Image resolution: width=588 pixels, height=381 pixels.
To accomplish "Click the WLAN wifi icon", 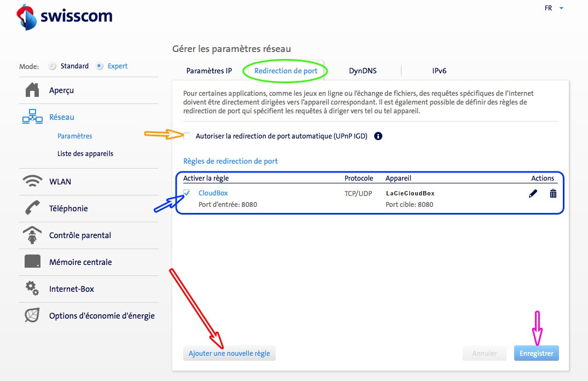I will click(x=33, y=182).
